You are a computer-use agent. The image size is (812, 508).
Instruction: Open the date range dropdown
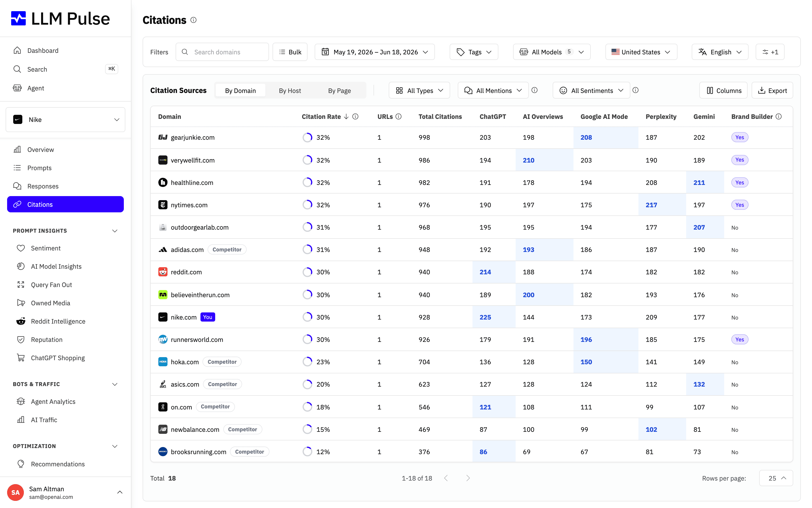tap(375, 52)
